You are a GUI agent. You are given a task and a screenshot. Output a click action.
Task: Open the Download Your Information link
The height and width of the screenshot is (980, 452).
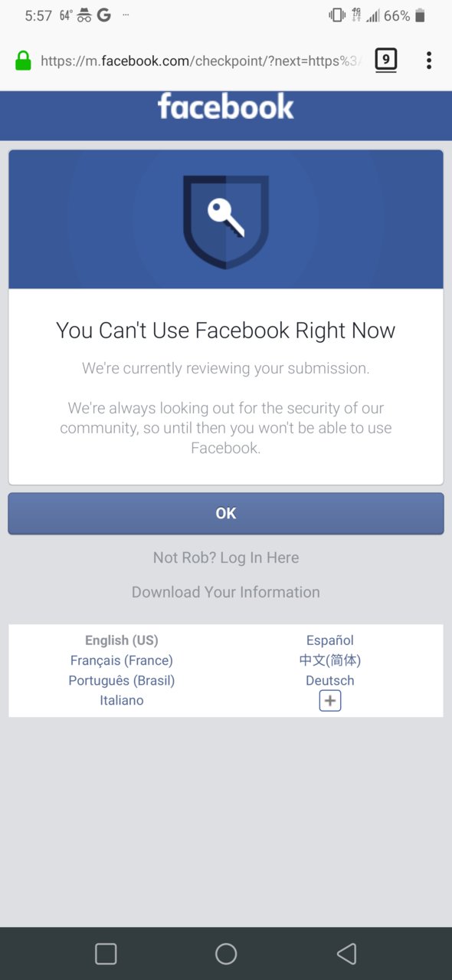coord(226,592)
